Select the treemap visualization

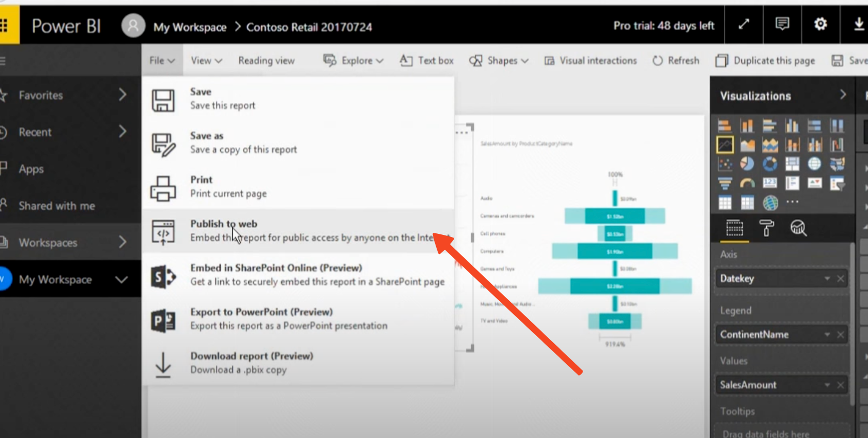[x=792, y=164]
